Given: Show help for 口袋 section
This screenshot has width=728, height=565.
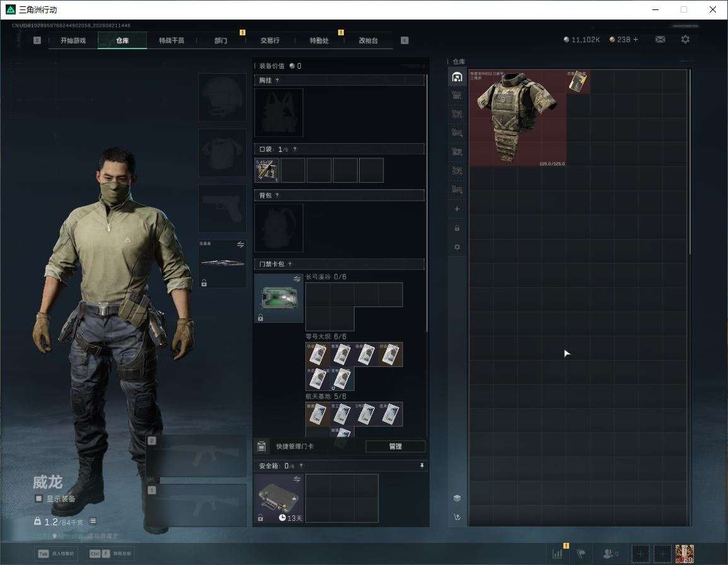Looking at the screenshot, I should [295, 149].
